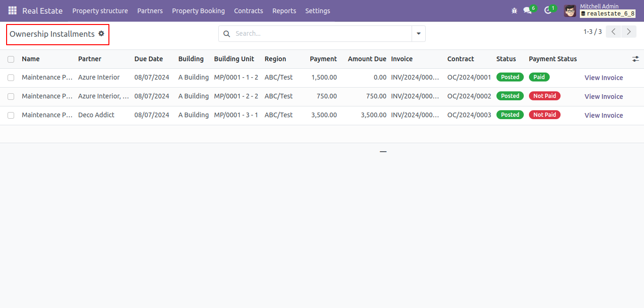Tick checkbox for the OC/2024/0002 row

pos(11,97)
